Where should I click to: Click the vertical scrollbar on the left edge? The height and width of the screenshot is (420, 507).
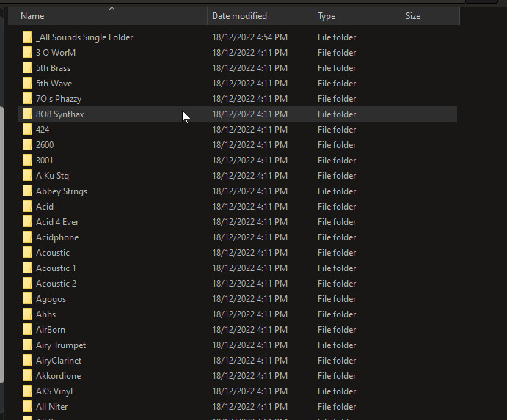pos(1,245)
